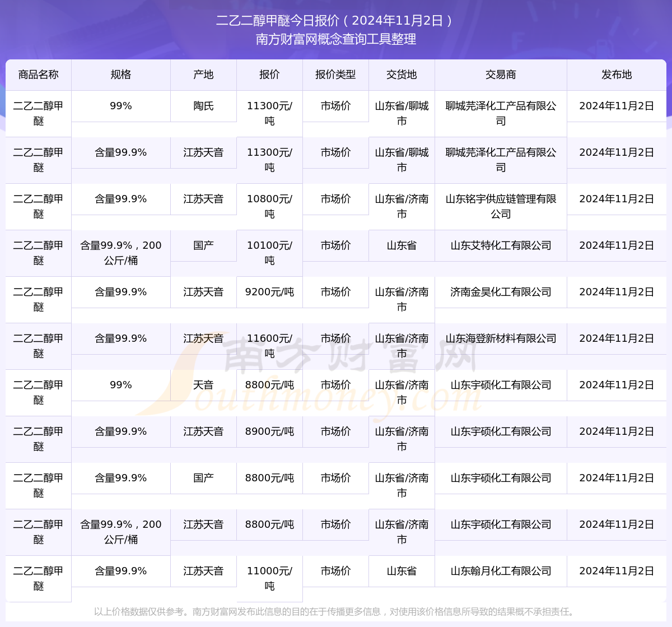The height and width of the screenshot is (627, 672).
Task: Click 国产 origin in the 10100元/吨 row
Action: tap(203, 245)
